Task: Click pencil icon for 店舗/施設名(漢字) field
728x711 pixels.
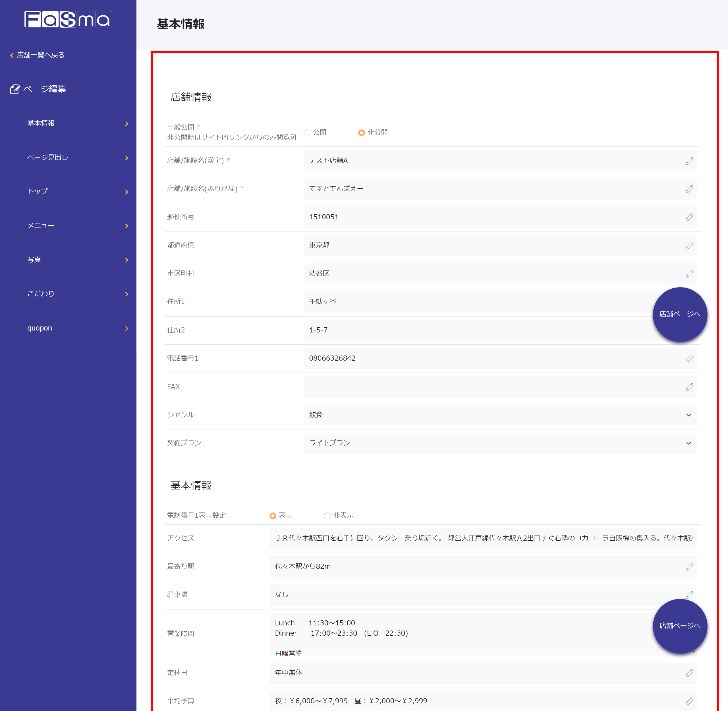Action: (x=689, y=161)
